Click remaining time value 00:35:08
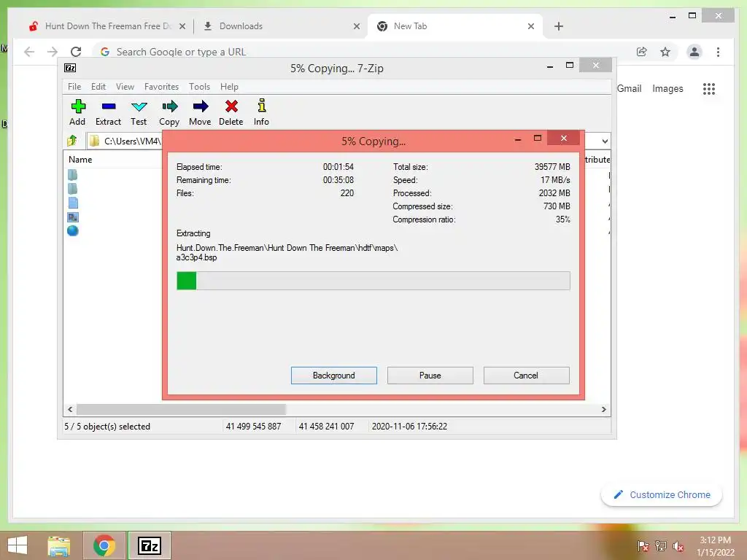The width and height of the screenshot is (747, 560). [x=338, y=180]
